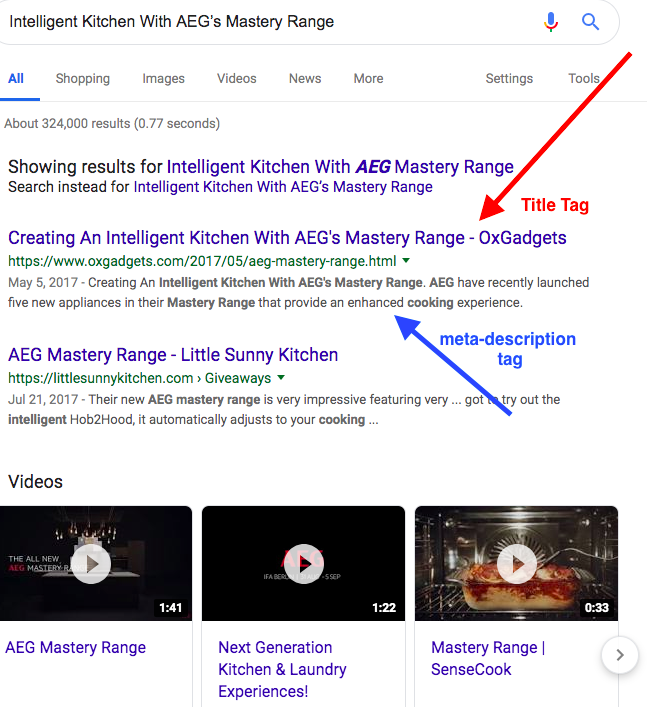Open 'Mastery Range | SenseCook' video link
The width and height of the screenshot is (647, 707).
pos(488,658)
